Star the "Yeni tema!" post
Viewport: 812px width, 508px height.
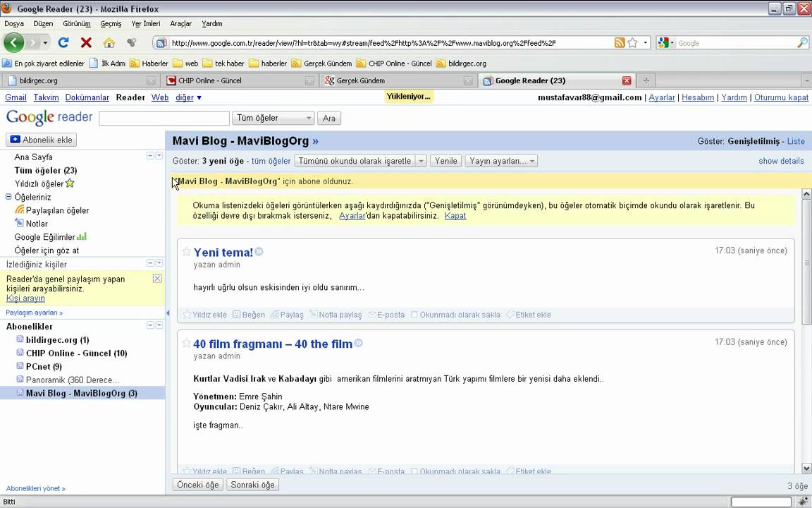[186, 251]
